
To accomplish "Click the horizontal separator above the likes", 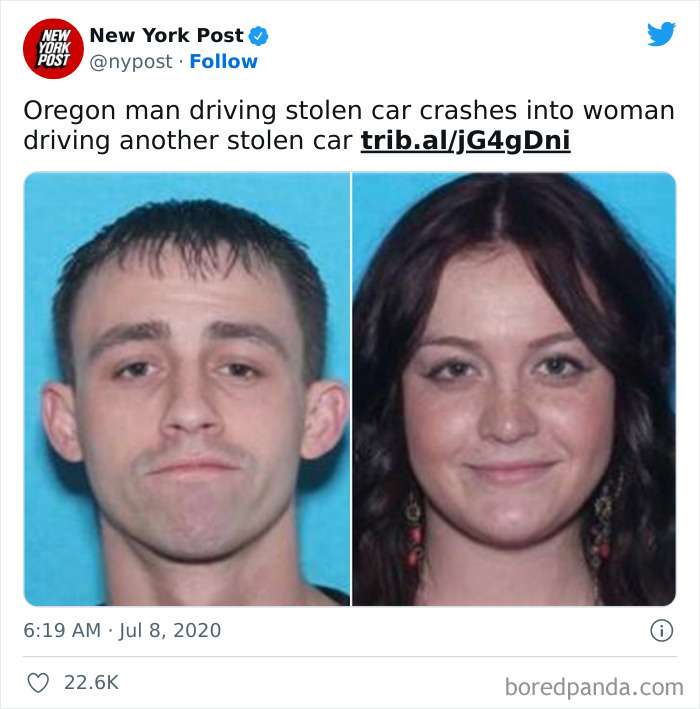I will [x=350, y=656].
